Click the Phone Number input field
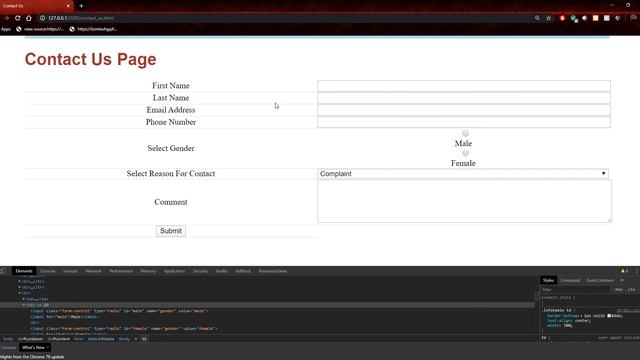 (464, 122)
